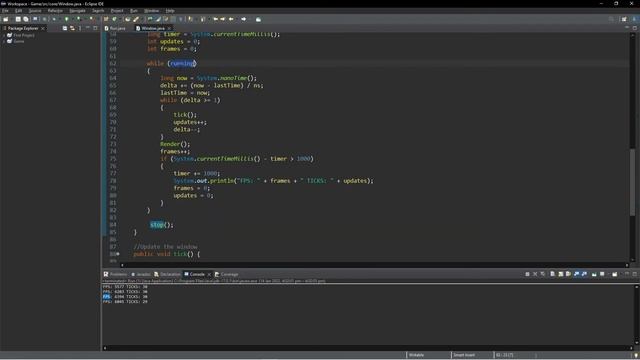Image resolution: width=640 pixels, height=360 pixels.
Task: Close the Console tab
Action: [209, 274]
